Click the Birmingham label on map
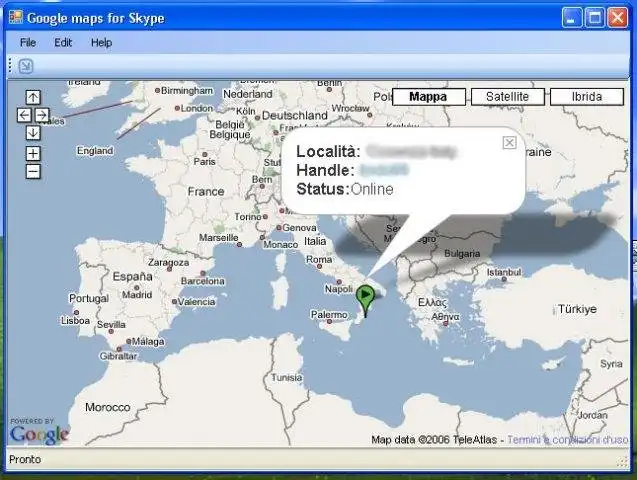The image size is (637, 480). [187, 91]
